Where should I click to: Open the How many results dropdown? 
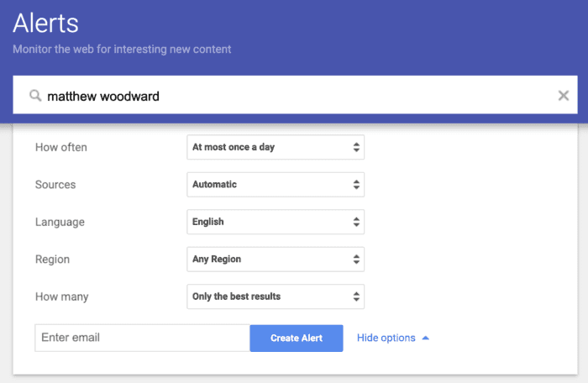pyautogui.click(x=276, y=296)
